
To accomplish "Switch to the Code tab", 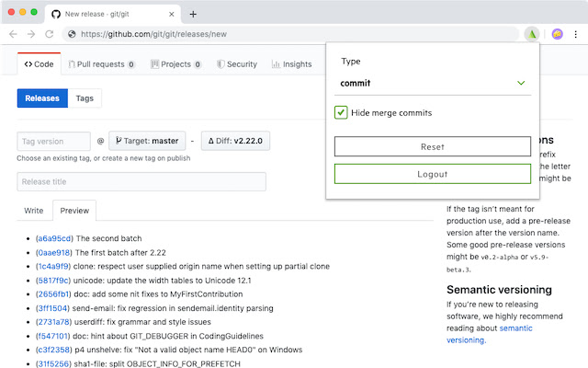I will pos(39,64).
